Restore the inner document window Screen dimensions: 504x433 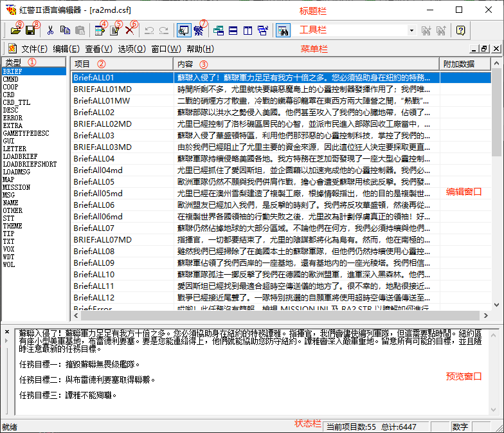pyautogui.click(x=484, y=49)
